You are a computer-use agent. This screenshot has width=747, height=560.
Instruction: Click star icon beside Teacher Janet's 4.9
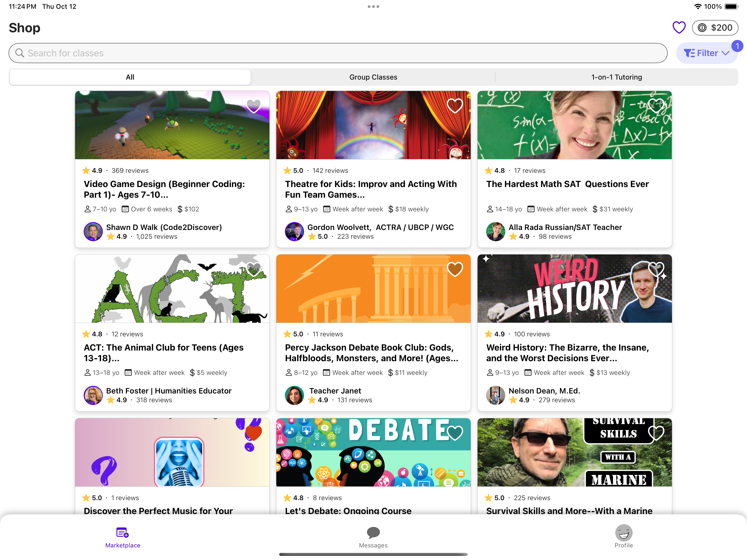pyautogui.click(x=312, y=400)
